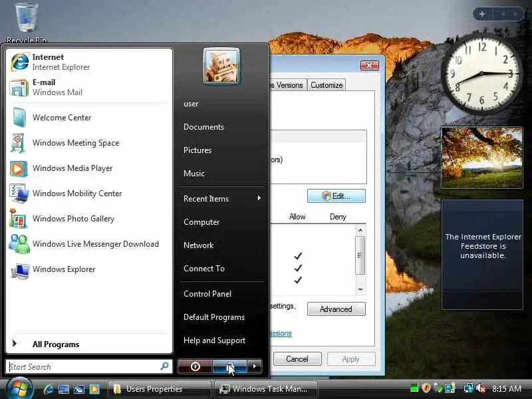Click sidebar previous gadgets arrow

503,14
